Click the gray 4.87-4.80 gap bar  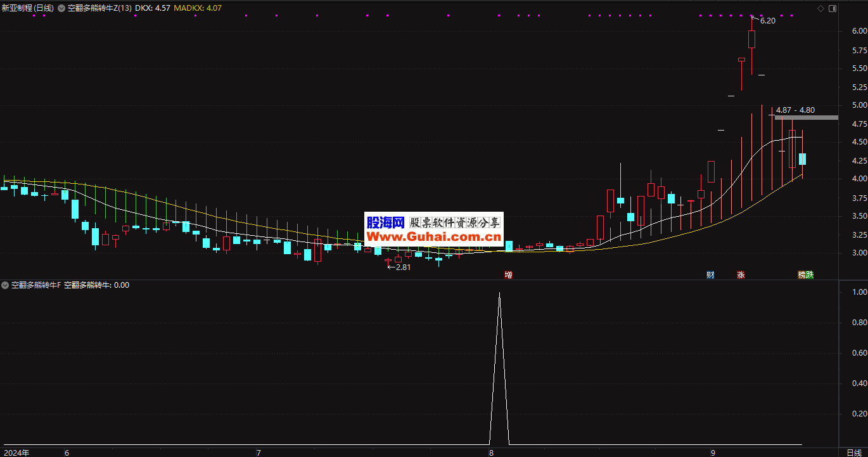(806, 118)
